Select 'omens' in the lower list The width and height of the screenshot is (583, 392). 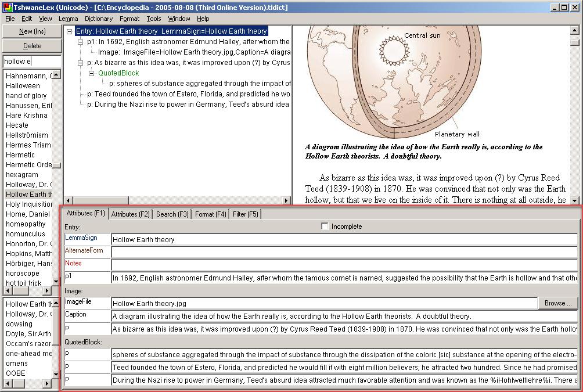(x=17, y=364)
